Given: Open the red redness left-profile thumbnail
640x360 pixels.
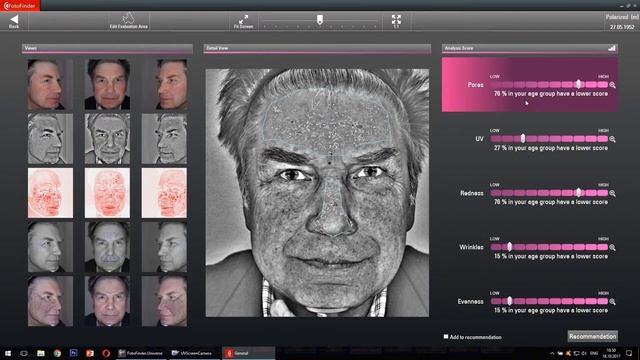Looking at the screenshot, I should coord(50,193).
